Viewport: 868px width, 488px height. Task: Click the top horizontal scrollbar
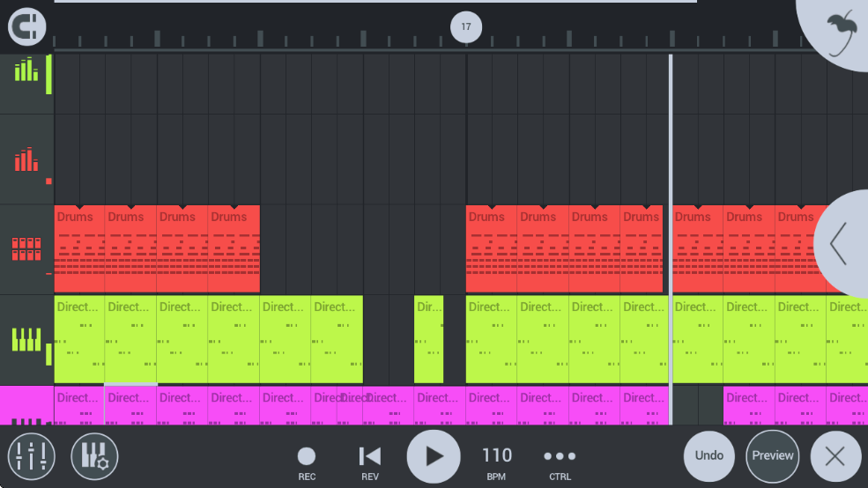click(375, 1)
